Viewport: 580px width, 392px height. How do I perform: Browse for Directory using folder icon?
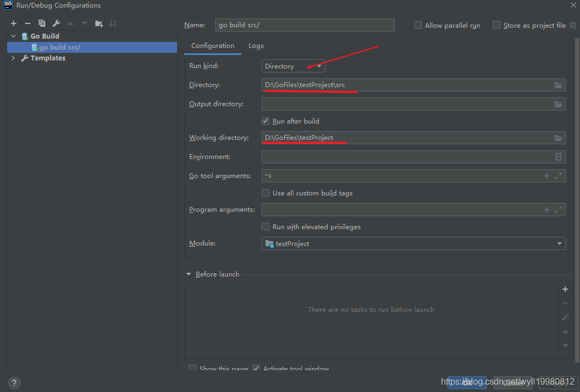coord(558,85)
